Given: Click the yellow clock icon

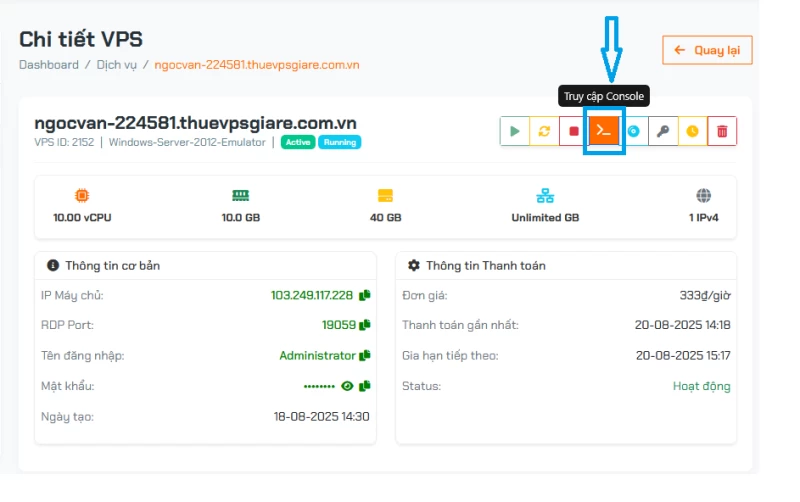Looking at the screenshot, I should pos(692,131).
